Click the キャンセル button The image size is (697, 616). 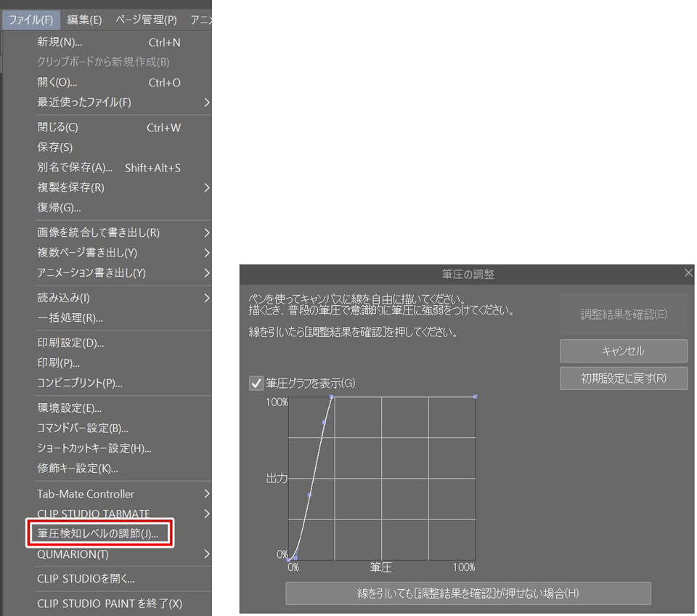point(623,351)
